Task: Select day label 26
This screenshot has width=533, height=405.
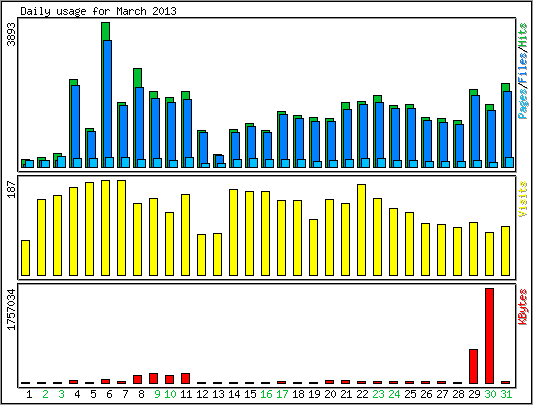Action: tap(426, 394)
